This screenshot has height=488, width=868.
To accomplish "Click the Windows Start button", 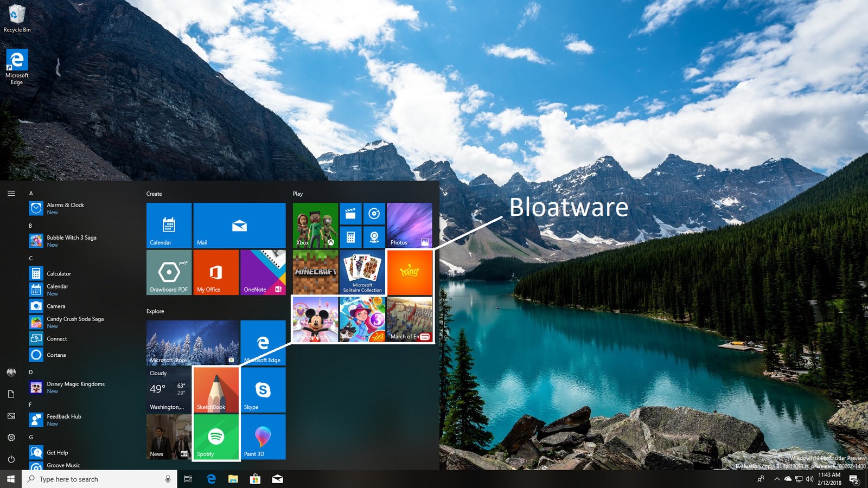I will point(11,479).
